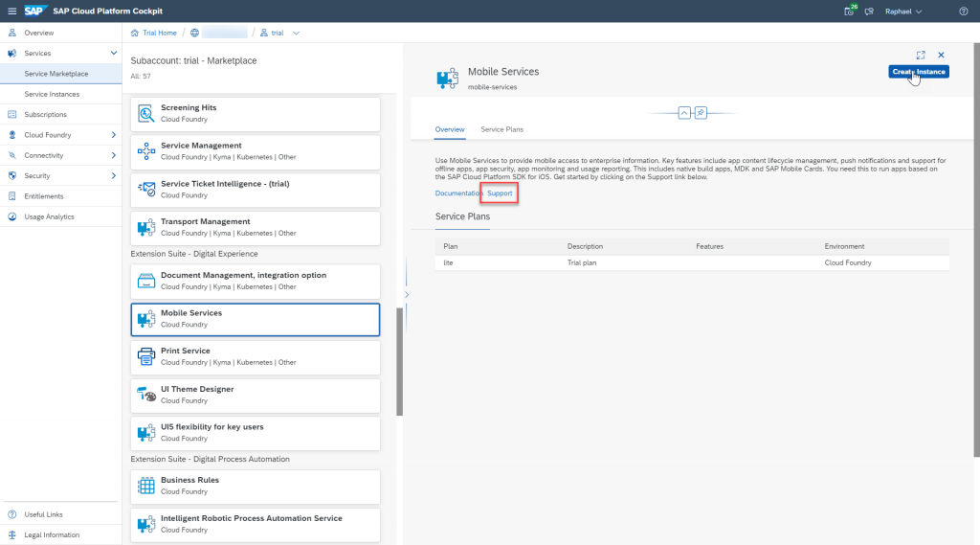Click the Usage Analytics sidebar icon

pos(11,216)
